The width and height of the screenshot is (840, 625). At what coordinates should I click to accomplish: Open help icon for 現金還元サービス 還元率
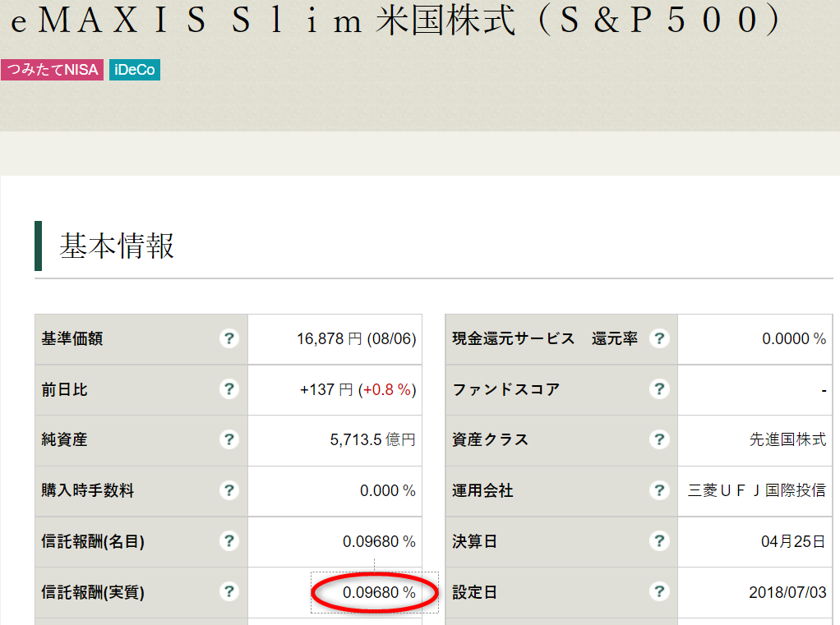click(659, 338)
